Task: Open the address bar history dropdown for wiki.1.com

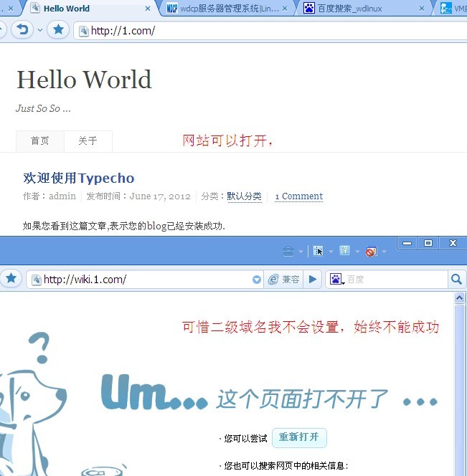Action: click(x=257, y=280)
